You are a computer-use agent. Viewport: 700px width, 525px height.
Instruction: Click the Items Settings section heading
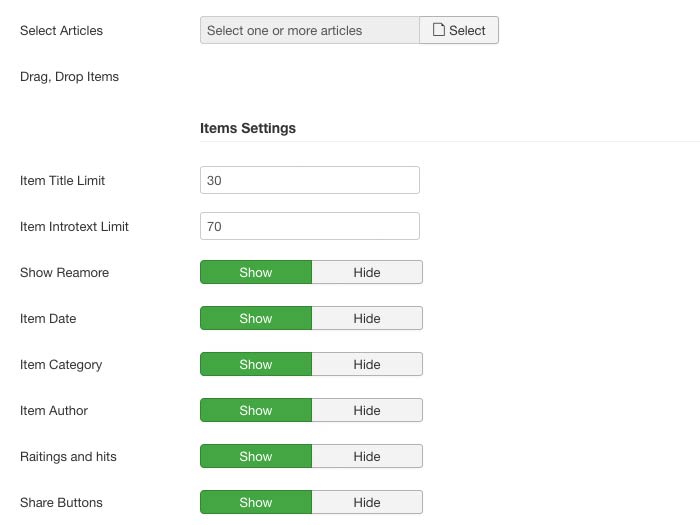248,128
